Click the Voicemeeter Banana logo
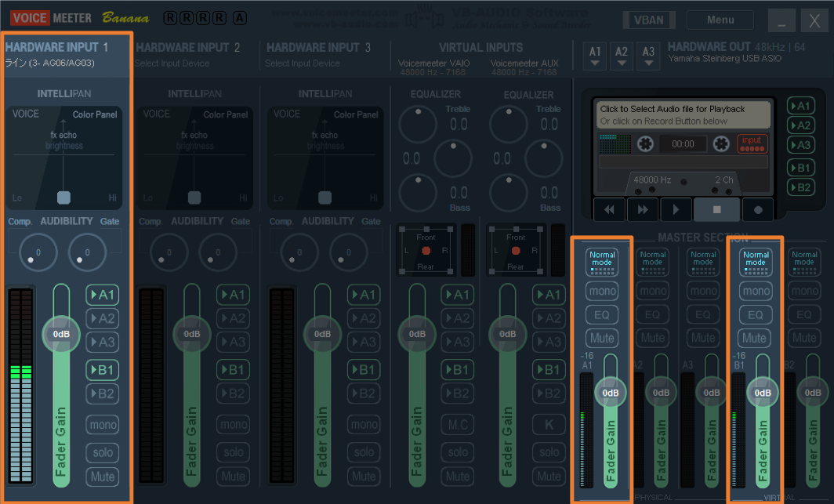 80,18
